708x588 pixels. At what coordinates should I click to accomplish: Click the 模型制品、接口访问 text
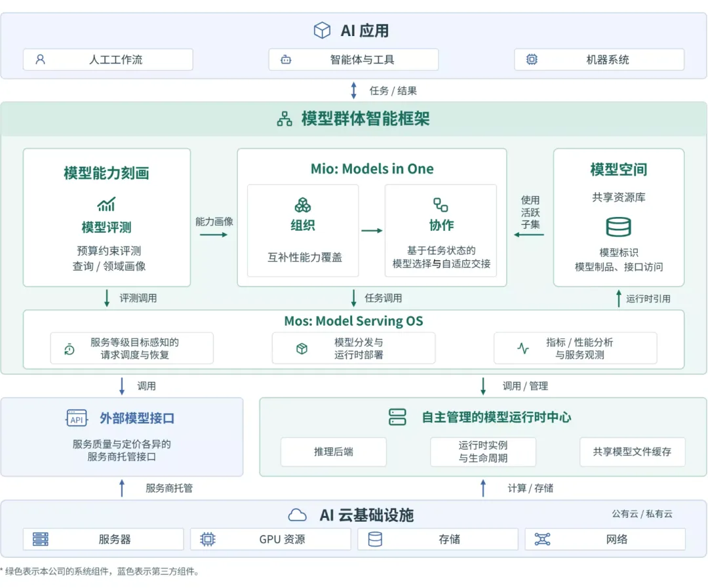coord(619,267)
